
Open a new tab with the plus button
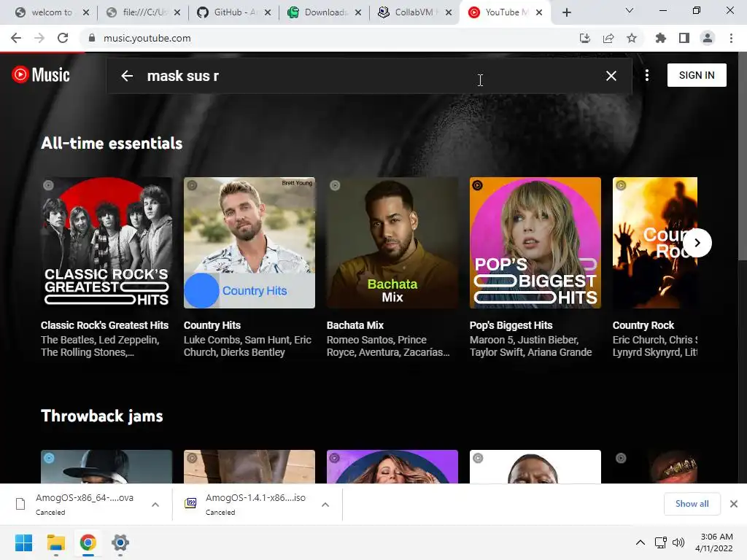[x=566, y=12]
